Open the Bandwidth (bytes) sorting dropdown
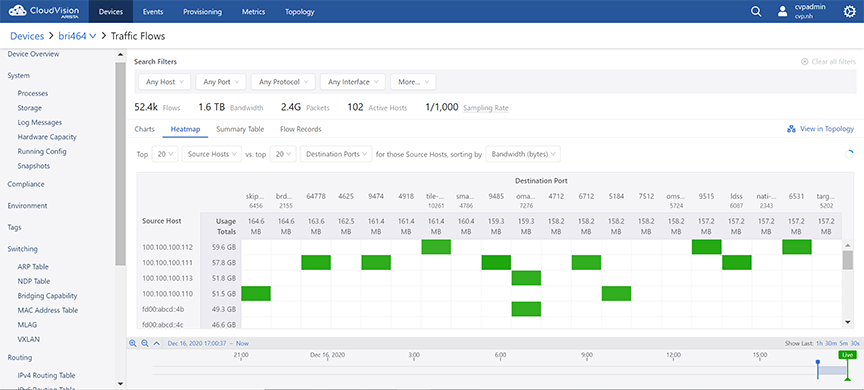 [x=523, y=154]
